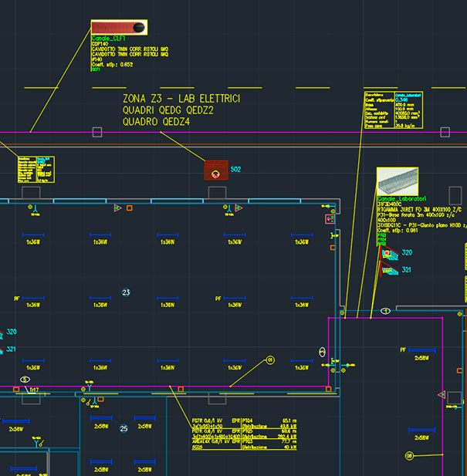Click the Tr17 label
Screen dimensions: 467x476
pyautogui.click(x=34, y=390)
